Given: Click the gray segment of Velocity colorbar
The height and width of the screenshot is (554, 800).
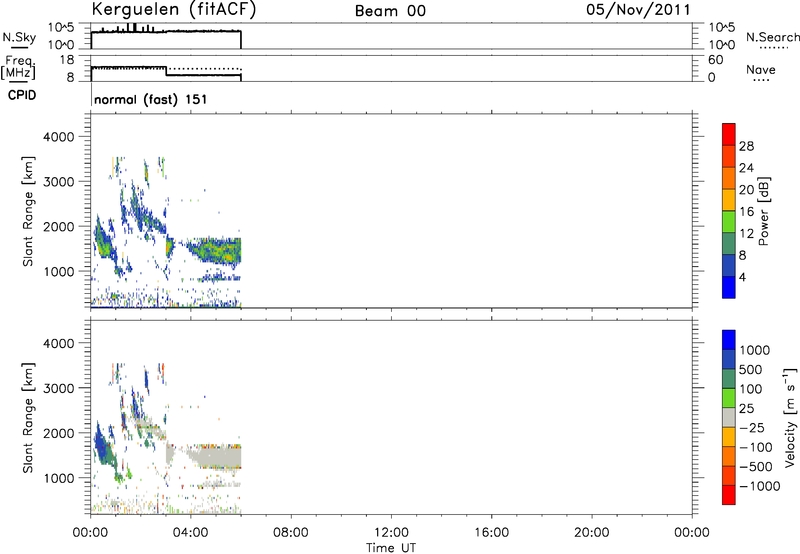Looking at the screenshot, I should pyautogui.click(x=729, y=417).
